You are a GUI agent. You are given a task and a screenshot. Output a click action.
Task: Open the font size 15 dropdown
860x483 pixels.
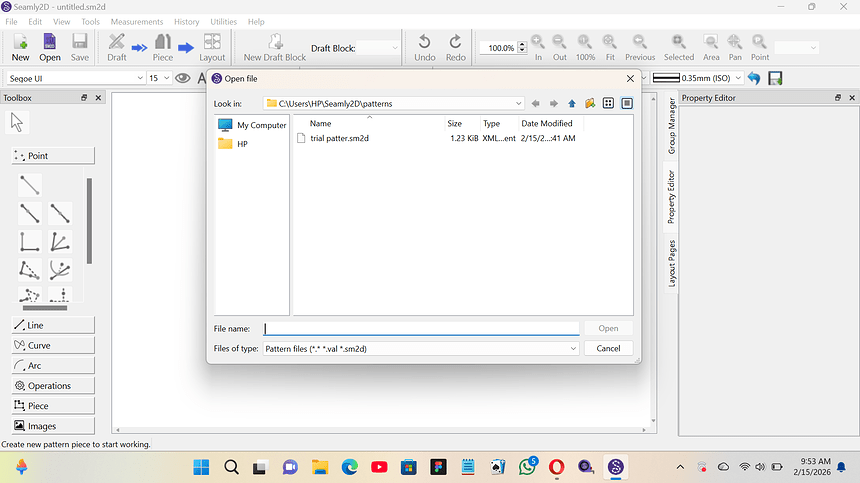pos(166,78)
